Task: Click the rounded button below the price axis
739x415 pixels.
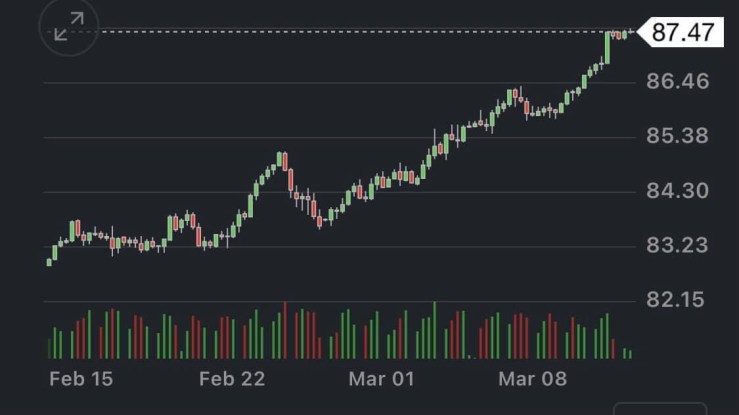Action: (x=660, y=408)
